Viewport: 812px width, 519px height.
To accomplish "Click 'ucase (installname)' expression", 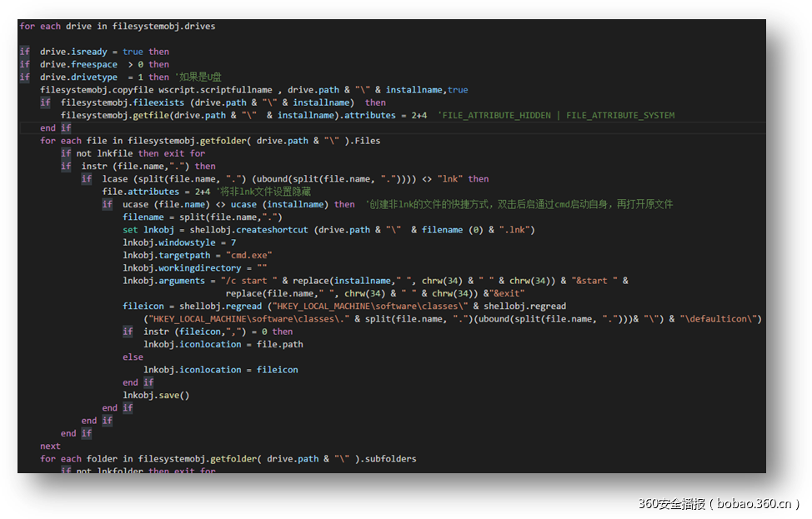I will [279, 204].
